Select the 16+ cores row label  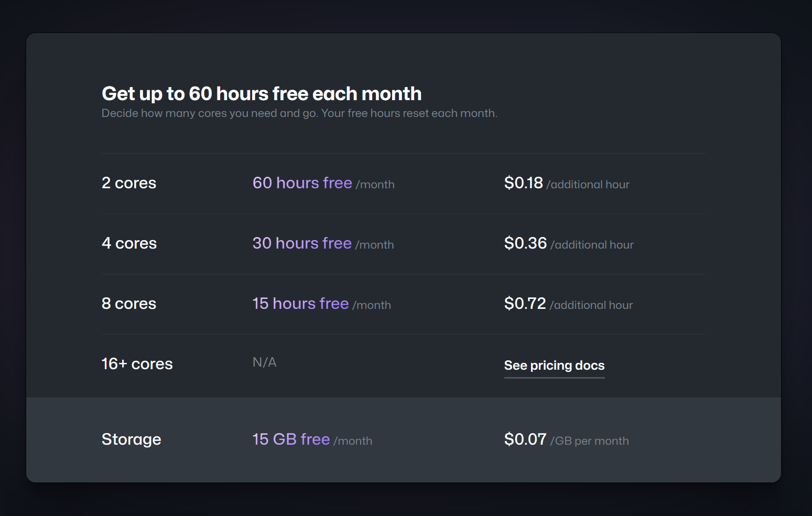pos(137,364)
